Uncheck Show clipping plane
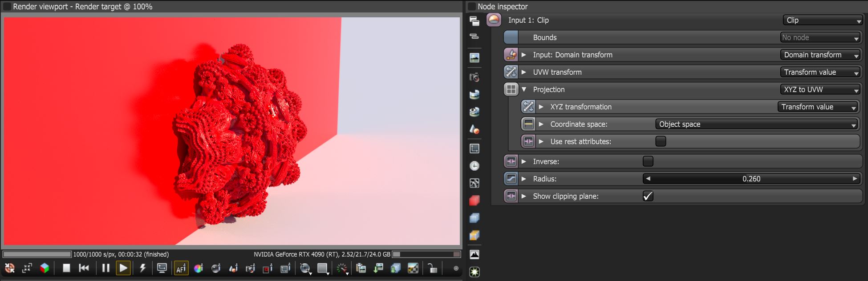This screenshot has width=868, height=281. pos(648,196)
